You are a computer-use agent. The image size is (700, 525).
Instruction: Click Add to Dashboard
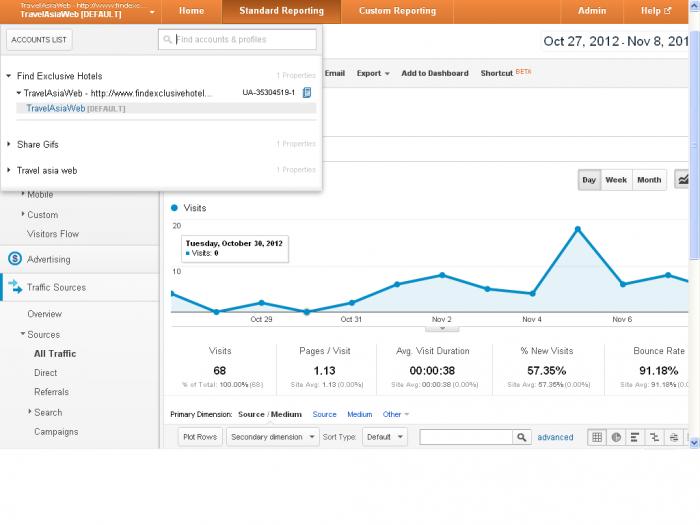(435, 73)
